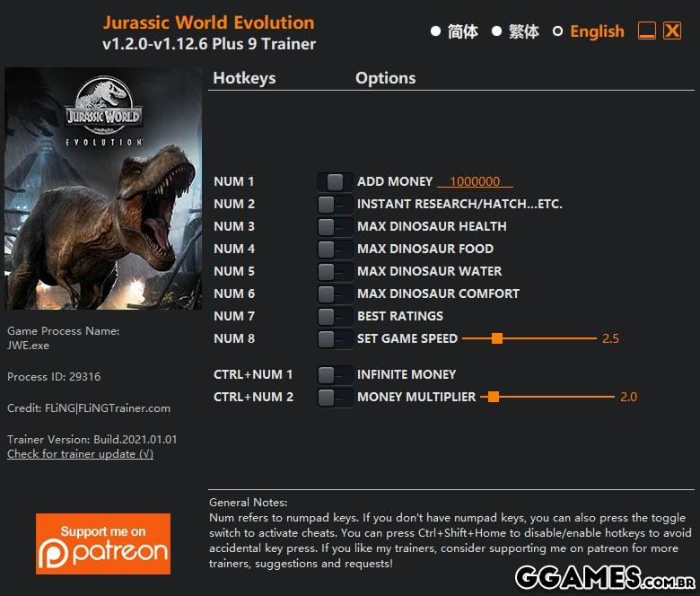
Task: Activate Max Dinosaur Comfort toggle
Action: coord(334,294)
